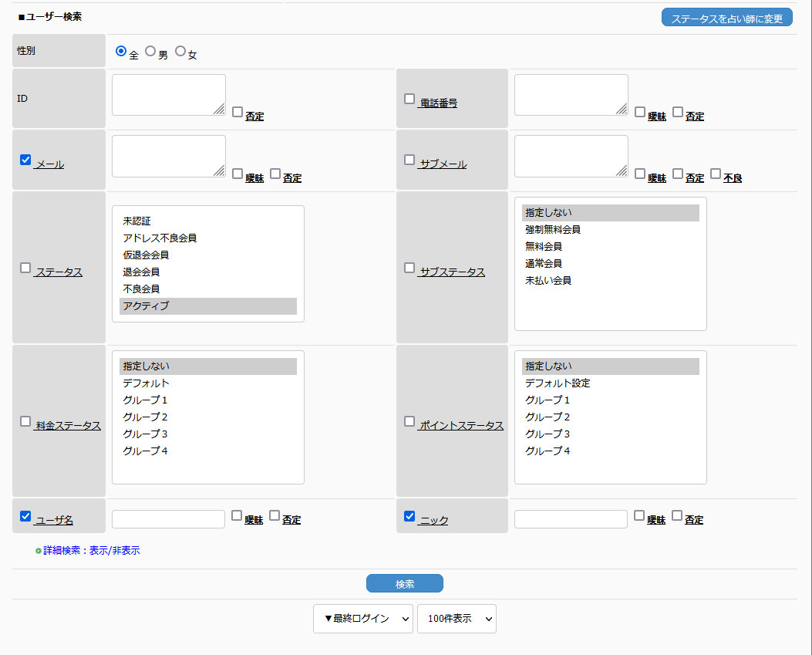Check the ID 否定 checkbox
This screenshot has width=812, height=655.
point(238,112)
